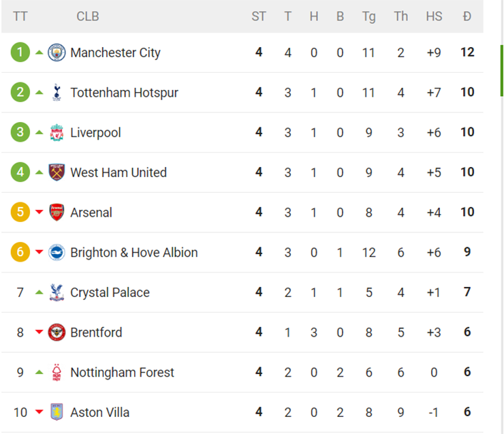Click the Crystal Palace crest icon

point(57,292)
